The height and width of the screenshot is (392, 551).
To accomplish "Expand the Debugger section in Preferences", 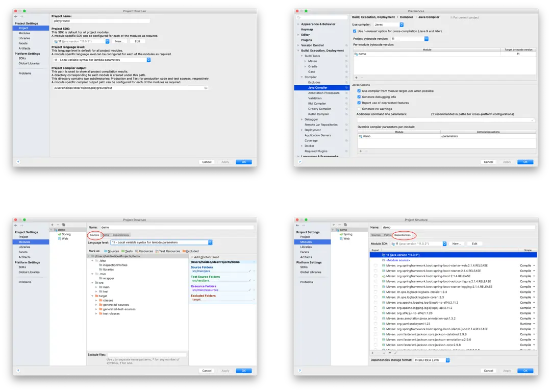I will click(301, 119).
